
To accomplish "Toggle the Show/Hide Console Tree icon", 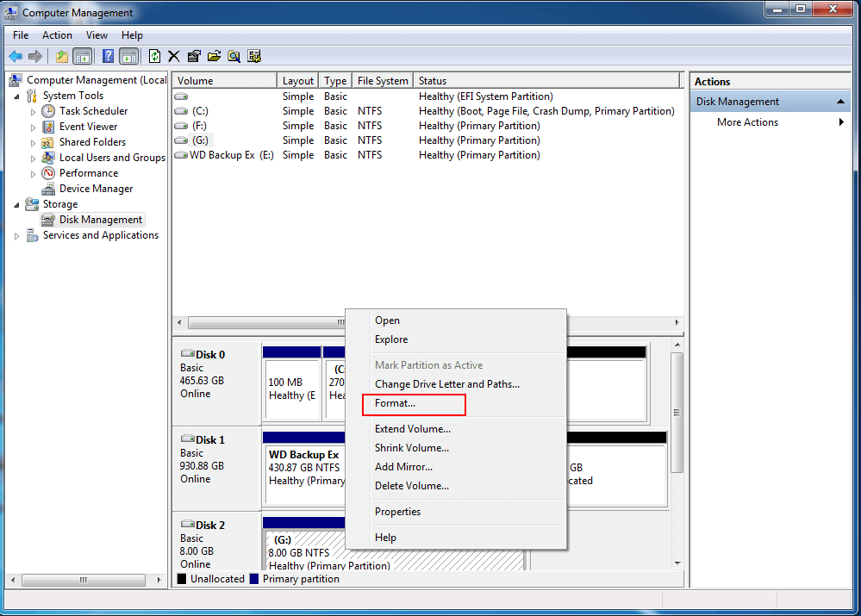I will pos(83,56).
